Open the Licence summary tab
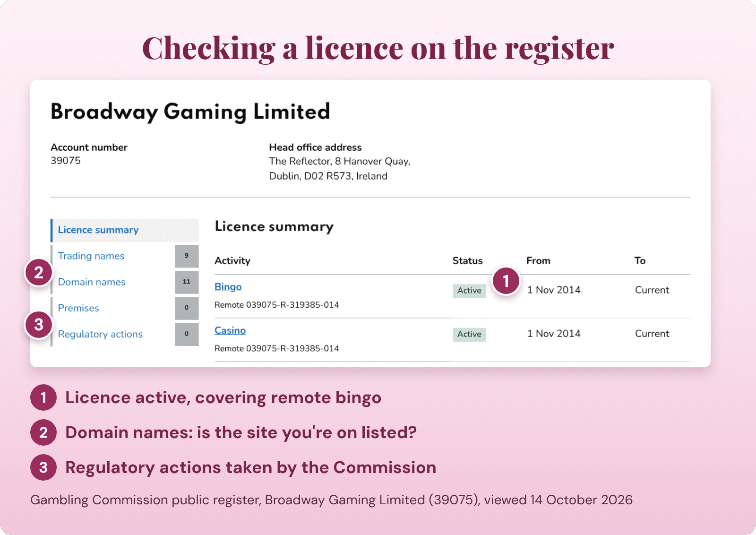 point(125,230)
